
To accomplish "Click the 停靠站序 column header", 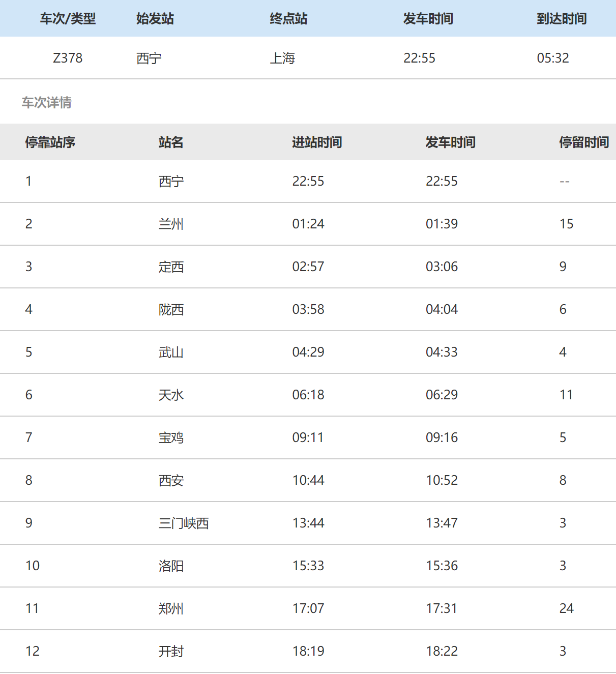I will click(50, 142).
